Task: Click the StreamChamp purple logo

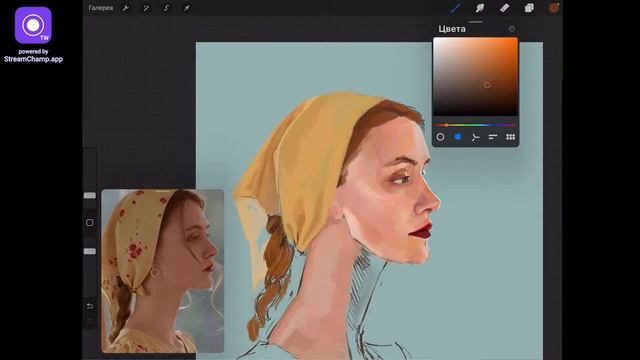Action: [33, 25]
